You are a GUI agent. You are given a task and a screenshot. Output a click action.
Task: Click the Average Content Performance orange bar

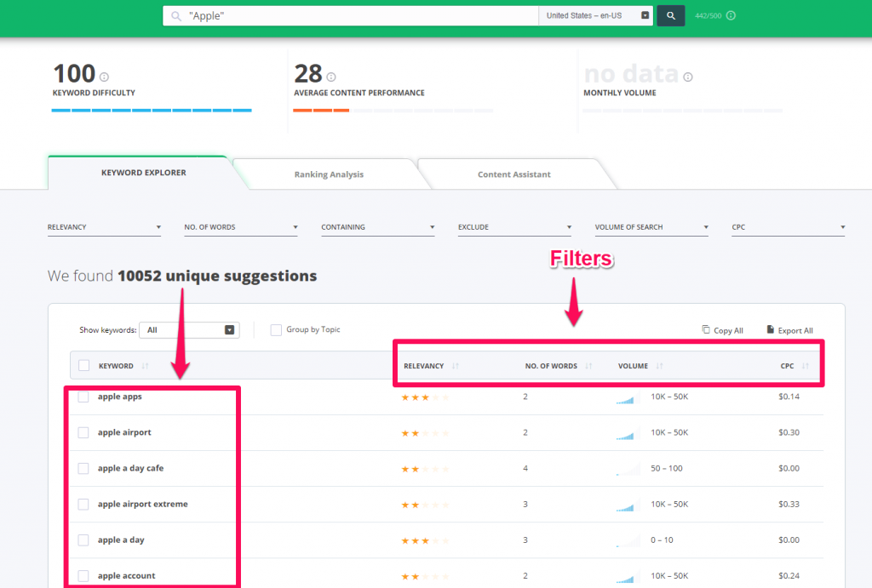(321, 111)
